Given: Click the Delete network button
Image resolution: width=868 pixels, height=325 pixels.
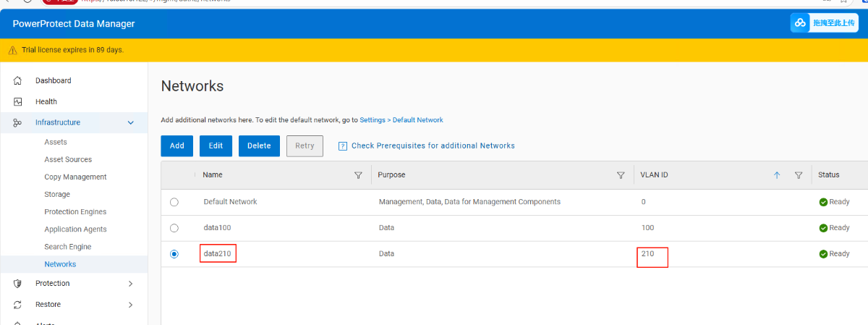Looking at the screenshot, I should pos(259,145).
